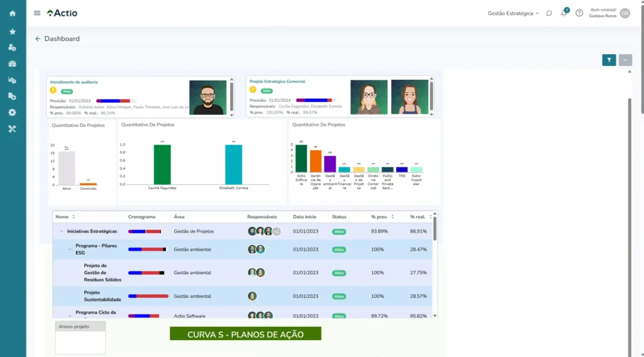Go back using the Dashboard arrow
This screenshot has width=644, height=357.
click(38, 39)
